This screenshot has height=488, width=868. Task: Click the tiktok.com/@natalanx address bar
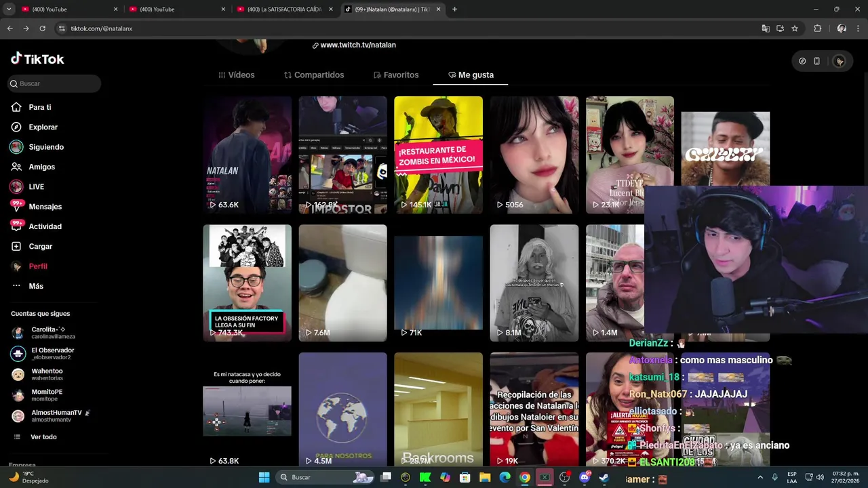[407, 28]
